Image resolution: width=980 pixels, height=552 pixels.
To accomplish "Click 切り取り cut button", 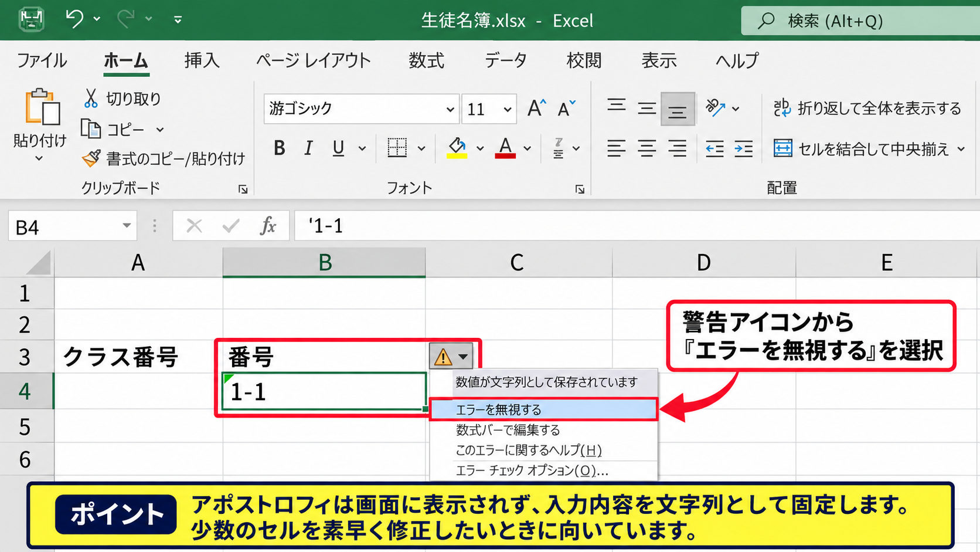I will [122, 99].
